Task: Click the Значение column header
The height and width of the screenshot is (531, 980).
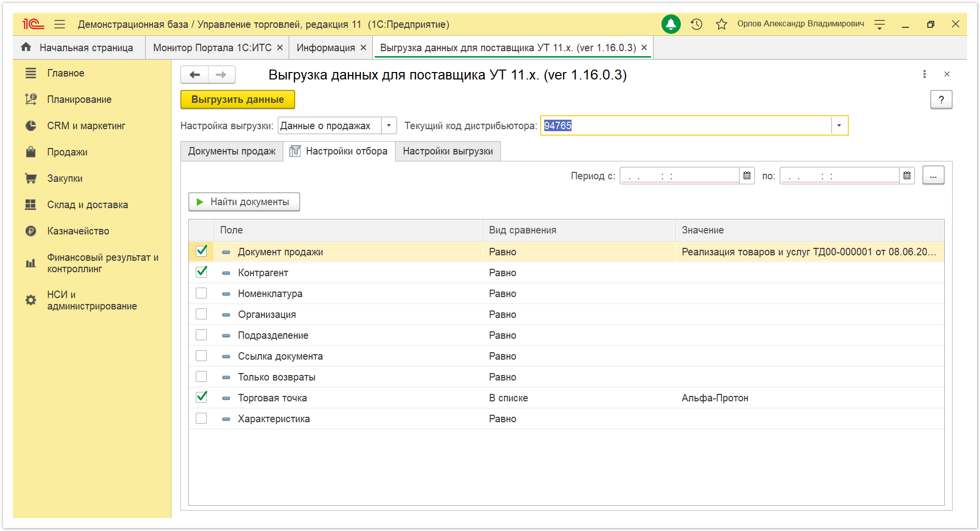Action: tap(810, 230)
